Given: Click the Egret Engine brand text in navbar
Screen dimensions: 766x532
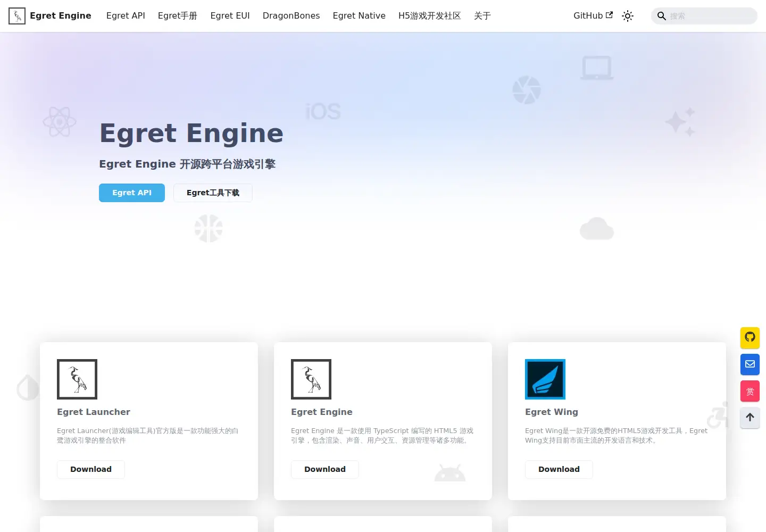Looking at the screenshot, I should (61, 16).
